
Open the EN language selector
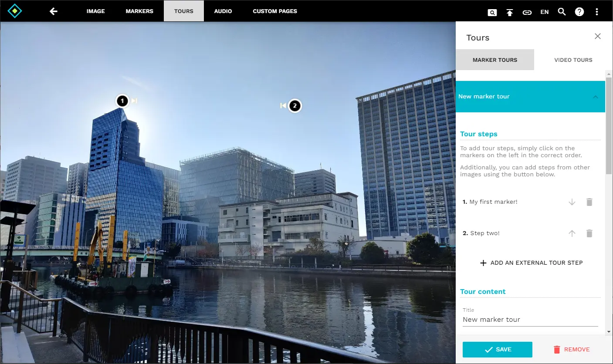pos(545,12)
